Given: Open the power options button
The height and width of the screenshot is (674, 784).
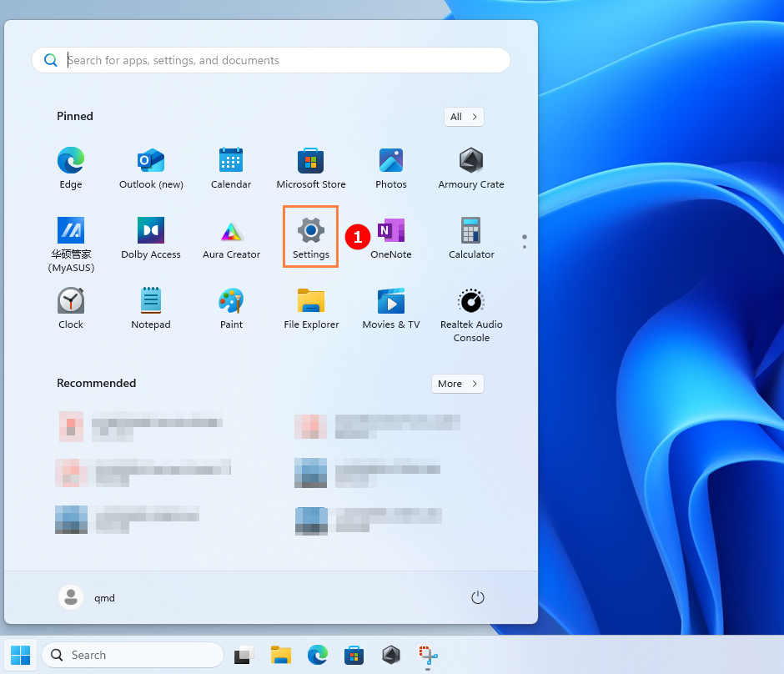Looking at the screenshot, I should [x=478, y=597].
